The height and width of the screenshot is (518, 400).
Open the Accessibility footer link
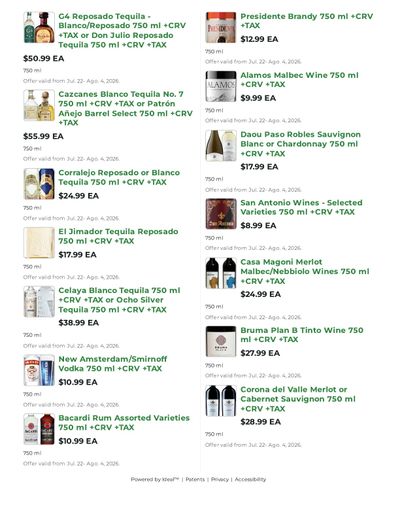click(x=250, y=479)
